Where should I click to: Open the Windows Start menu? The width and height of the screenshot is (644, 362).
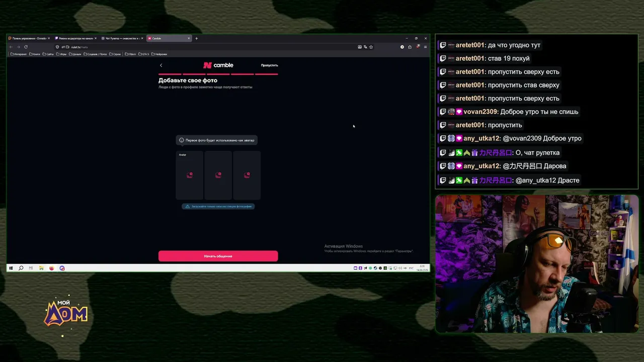click(x=11, y=268)
